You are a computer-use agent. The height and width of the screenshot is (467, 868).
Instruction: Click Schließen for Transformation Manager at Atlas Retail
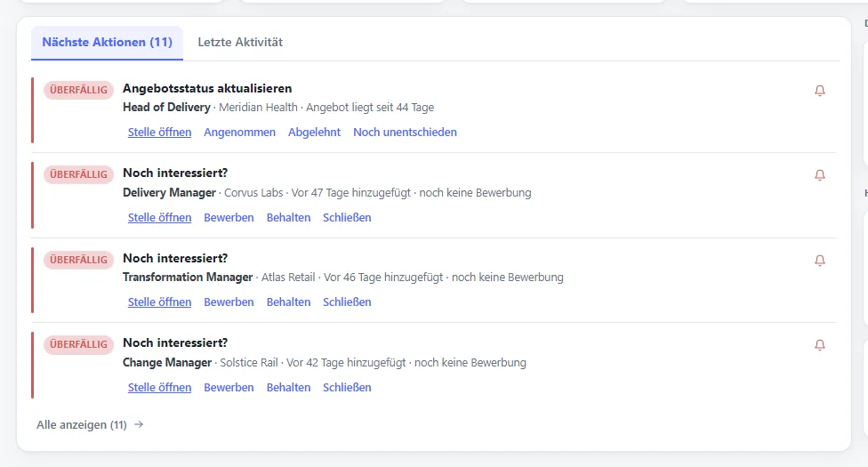point(347,302)
